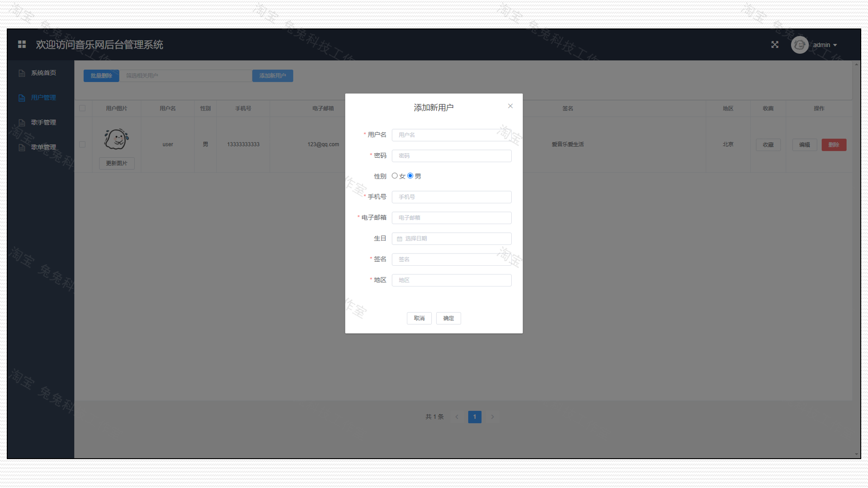Click the 筛选相关用户 search input
The image size is (868, 488).
coord(185,75)
